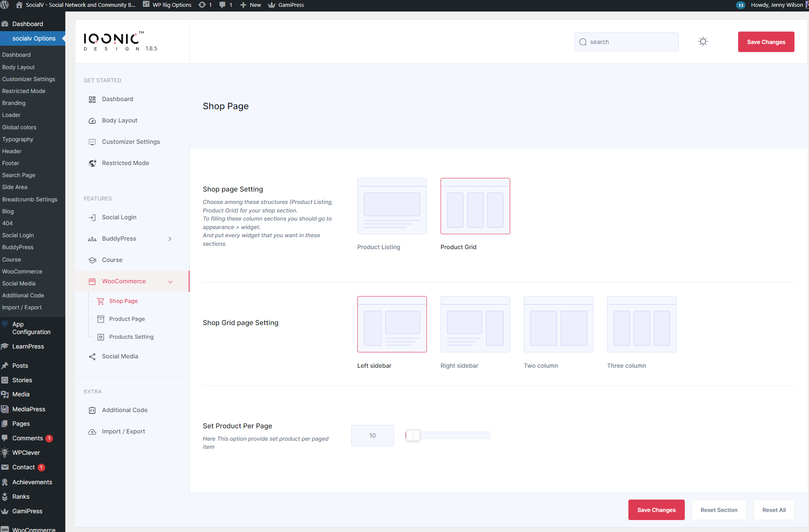Screen dimensions: 809x532
Task: Click the Course graduation cap icon
Action: click(92, 260)
